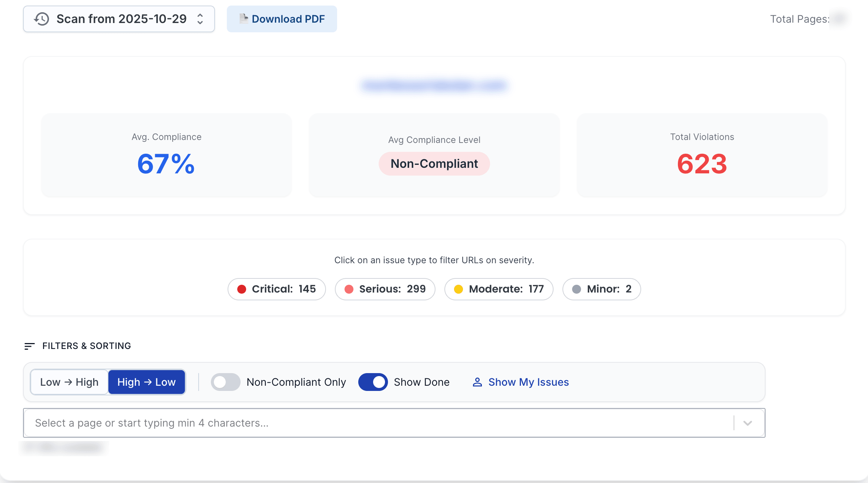Click the PDF document icon
Viewport: 868px width, 483px height.
[x=244, y=18]
